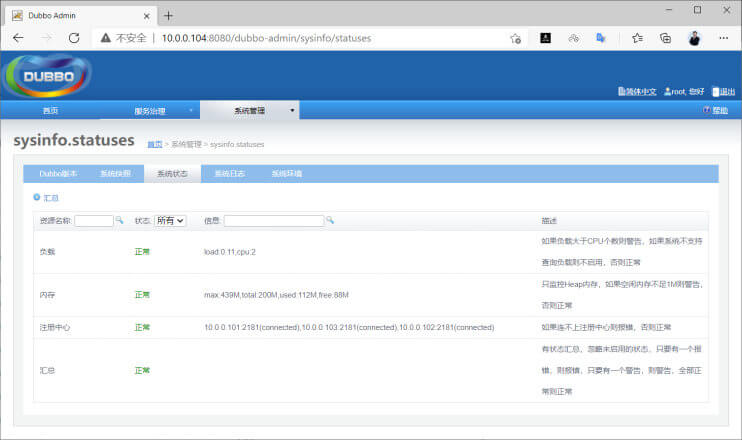742x440 pixels.
Task: Click the browser back arrow
Action: click(x=18, y=38)
